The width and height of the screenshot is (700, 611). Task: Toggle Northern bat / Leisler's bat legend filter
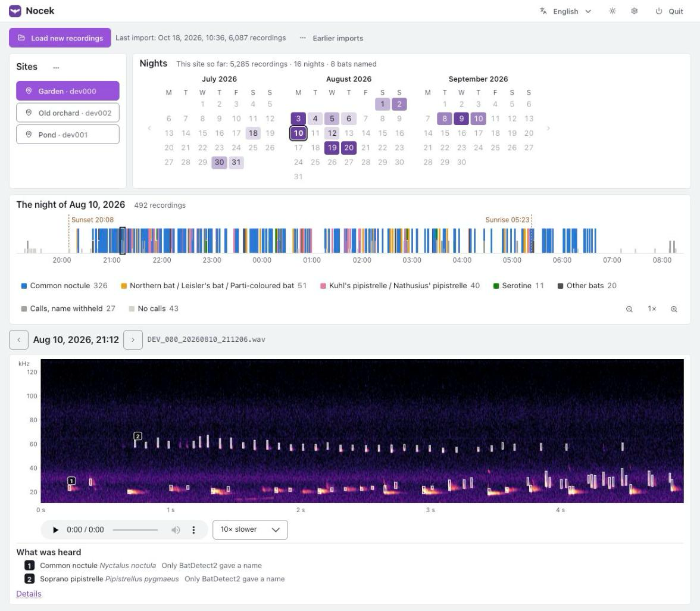213,285
